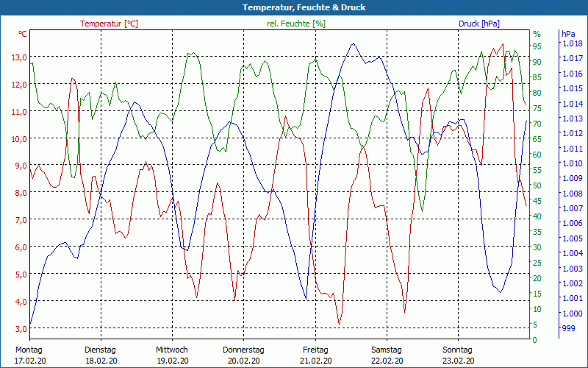Screen dimensions: 588x368
Task: Click the 1.004 pressure axis value
Action: coord(573,253)
